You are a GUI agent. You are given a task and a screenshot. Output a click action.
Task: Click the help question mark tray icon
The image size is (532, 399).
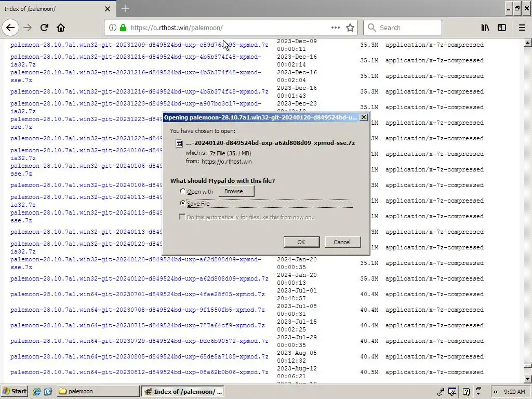(x=466, y=392)
